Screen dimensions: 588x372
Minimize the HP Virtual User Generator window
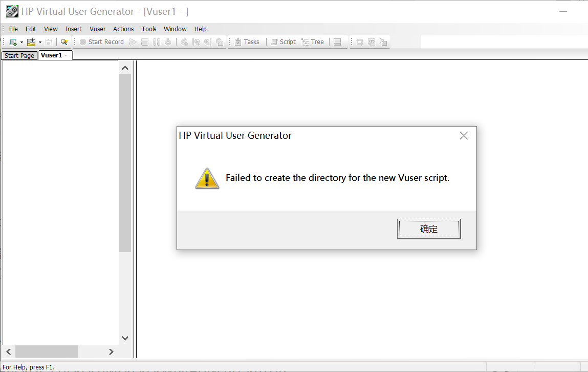pos(563,11)
